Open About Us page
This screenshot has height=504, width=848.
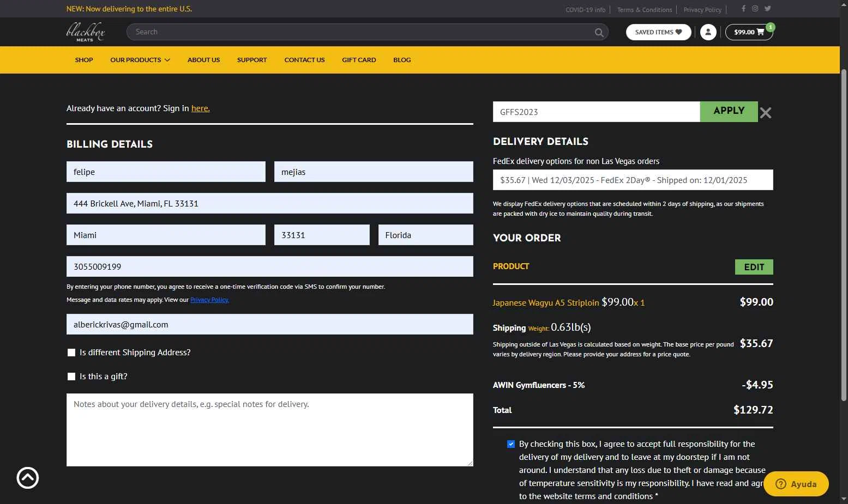click(203, 60)
